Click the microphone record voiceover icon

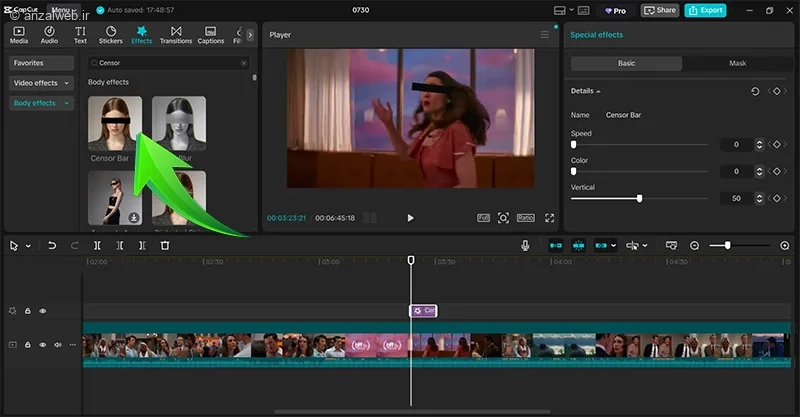click(x=525, y=246)
